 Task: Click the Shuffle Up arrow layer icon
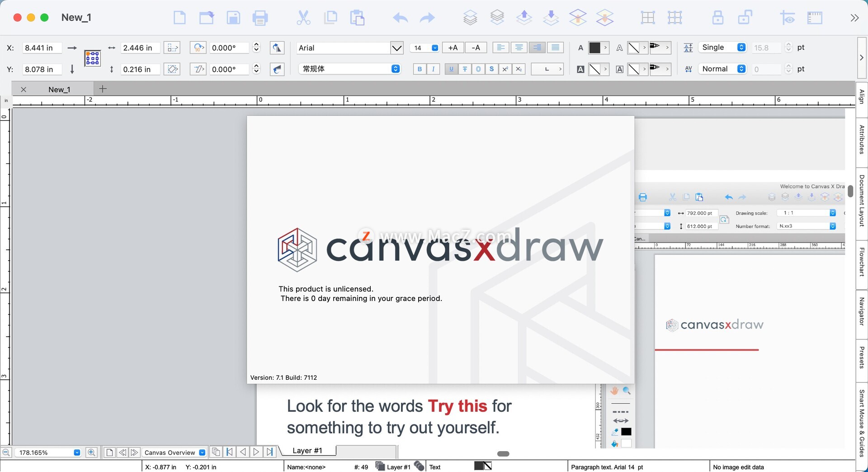pyautogui.click(x=524, y=18)
